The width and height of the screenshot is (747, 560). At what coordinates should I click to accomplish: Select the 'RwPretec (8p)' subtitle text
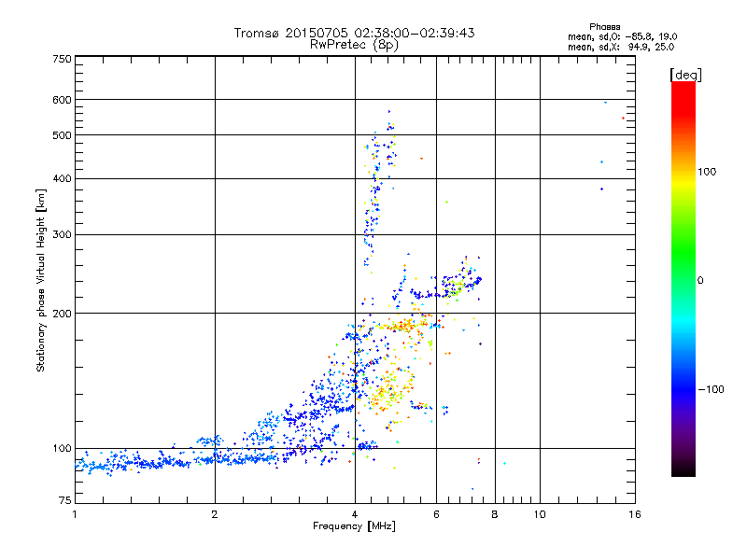(354, 45)
